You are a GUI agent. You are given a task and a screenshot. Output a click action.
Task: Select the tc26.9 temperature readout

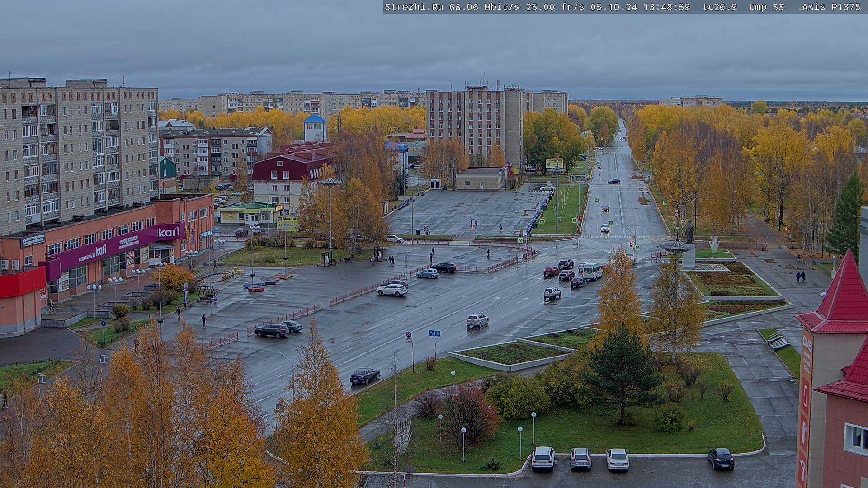point(720,7)
